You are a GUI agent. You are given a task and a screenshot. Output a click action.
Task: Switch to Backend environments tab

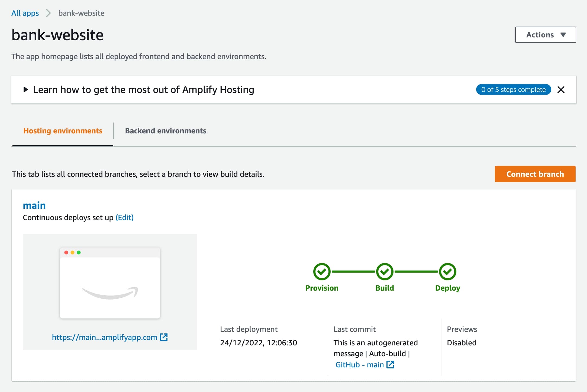[166, 131]
